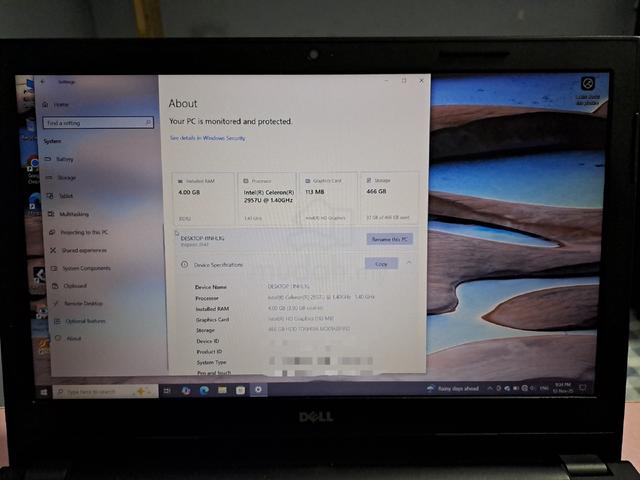This screenshot has height=480, width=640.
Task: Click the Product ID label
Action: [209, 352]
